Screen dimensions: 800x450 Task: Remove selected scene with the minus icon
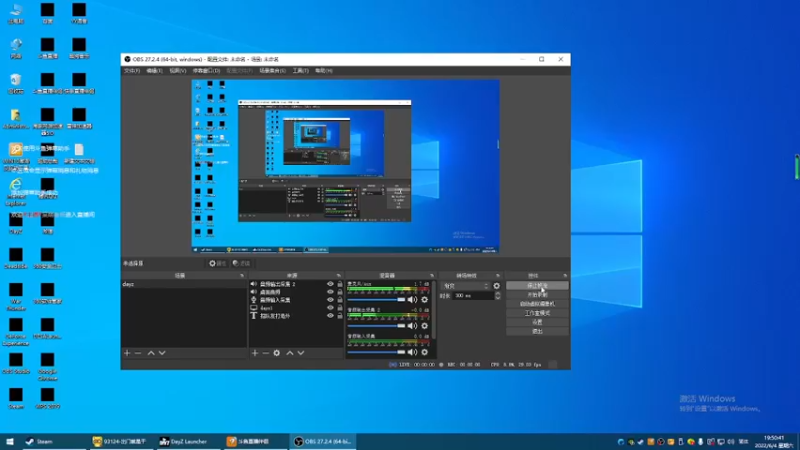point(138,353)
